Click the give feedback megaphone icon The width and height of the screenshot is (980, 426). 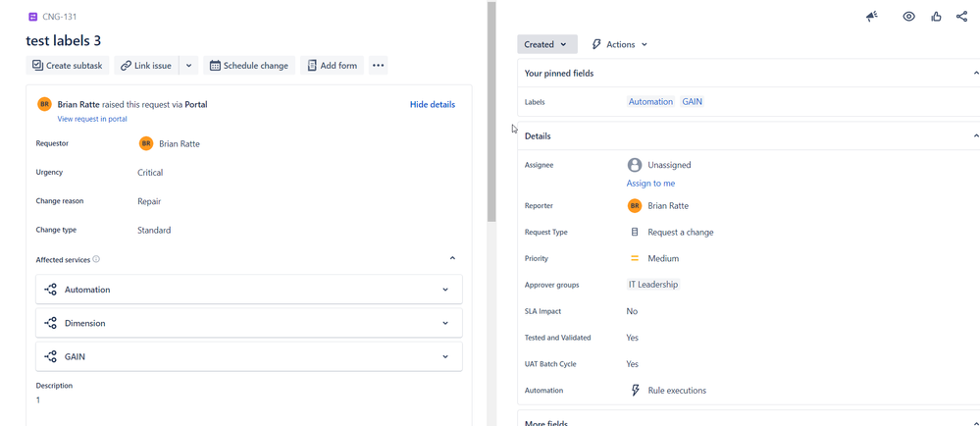872,17
